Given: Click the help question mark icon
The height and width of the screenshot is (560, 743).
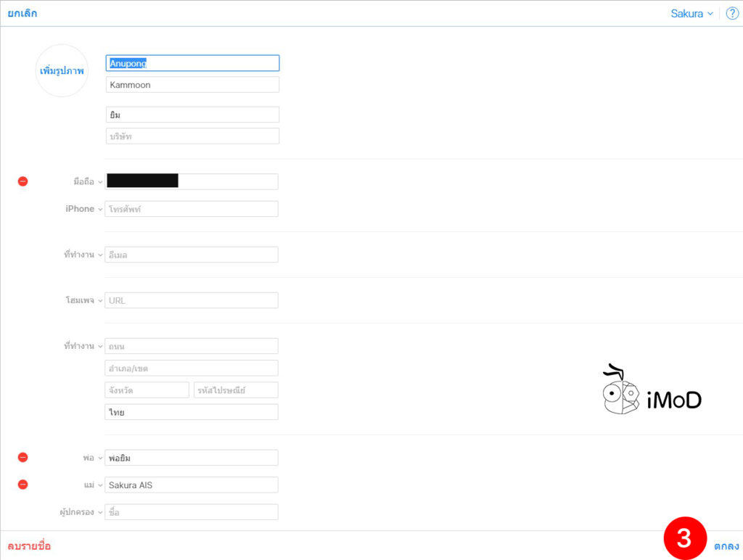Looking at the screenshot, I should pos(731,14).
